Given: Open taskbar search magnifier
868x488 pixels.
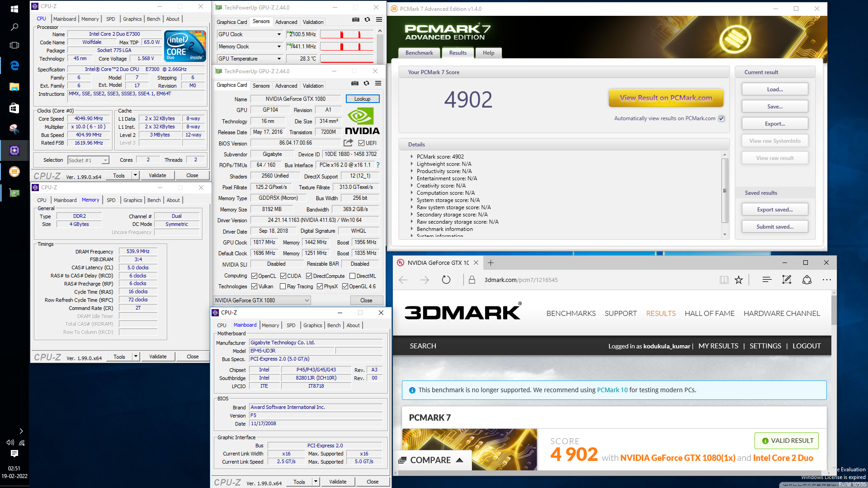Looking at the screenshot, I should point(14,27).
